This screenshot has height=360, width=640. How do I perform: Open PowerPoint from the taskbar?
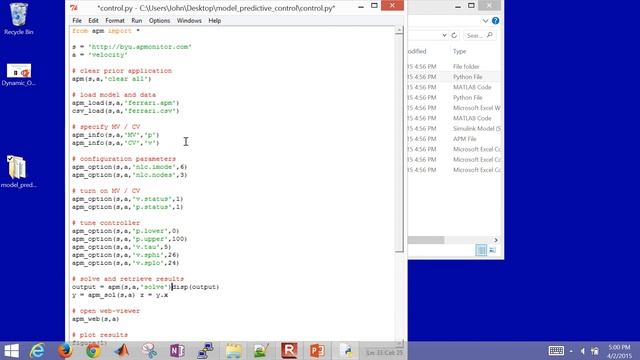click(x=317, y=351)
